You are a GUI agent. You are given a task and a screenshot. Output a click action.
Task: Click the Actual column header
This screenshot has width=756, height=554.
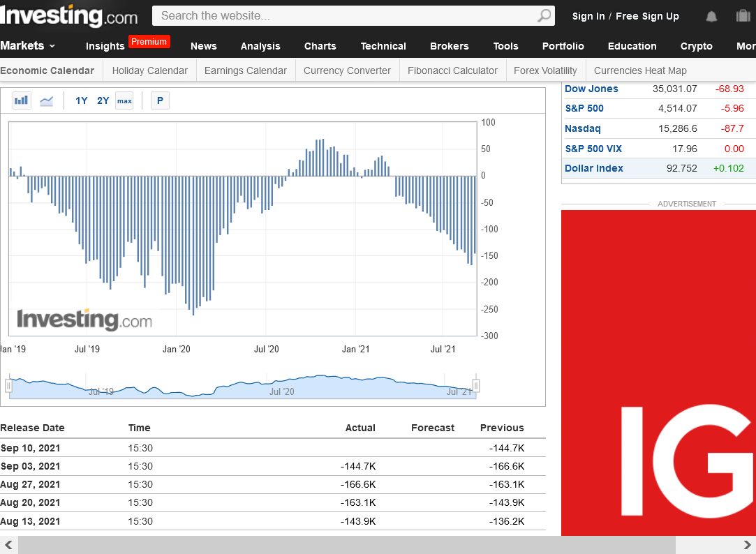tap(360, 428)
